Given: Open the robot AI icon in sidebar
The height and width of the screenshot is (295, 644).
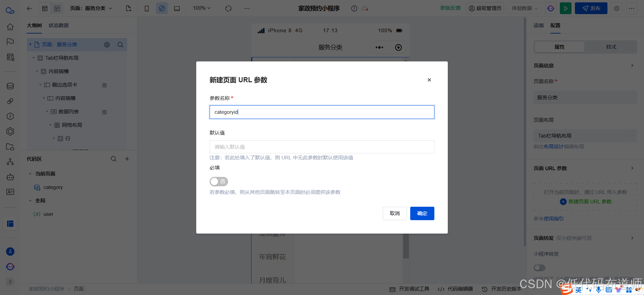Looking at the screenshot, I should [10, 177].
